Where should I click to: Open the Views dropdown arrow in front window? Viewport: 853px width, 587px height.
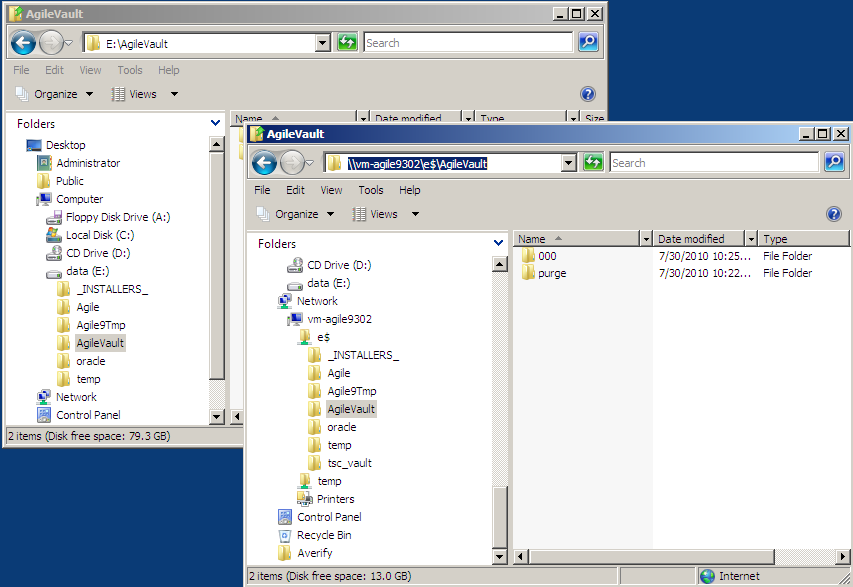click(415, 214)
